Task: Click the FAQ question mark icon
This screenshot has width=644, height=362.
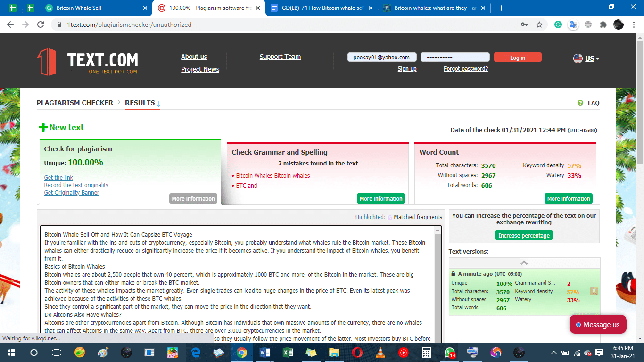Action: coord(580,103)
